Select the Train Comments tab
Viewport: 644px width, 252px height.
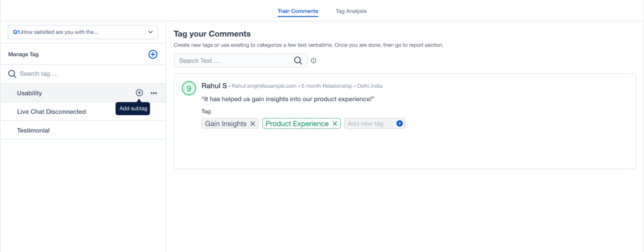pos(298,11)
